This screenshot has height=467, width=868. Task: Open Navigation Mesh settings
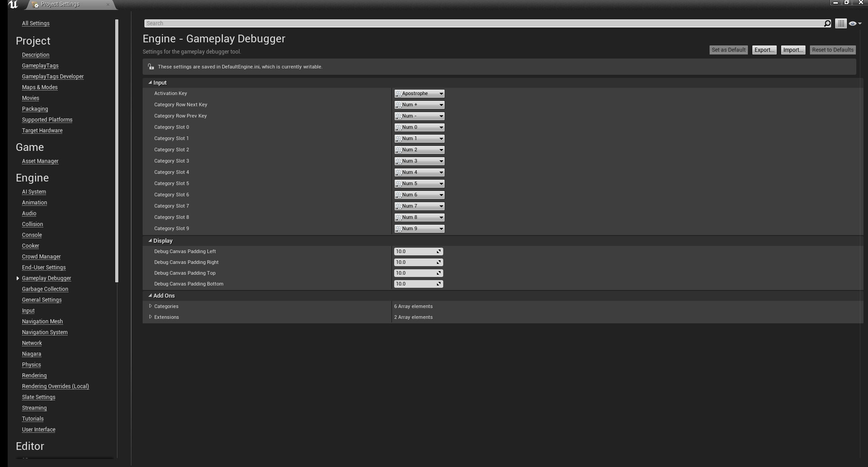[42, 322]
